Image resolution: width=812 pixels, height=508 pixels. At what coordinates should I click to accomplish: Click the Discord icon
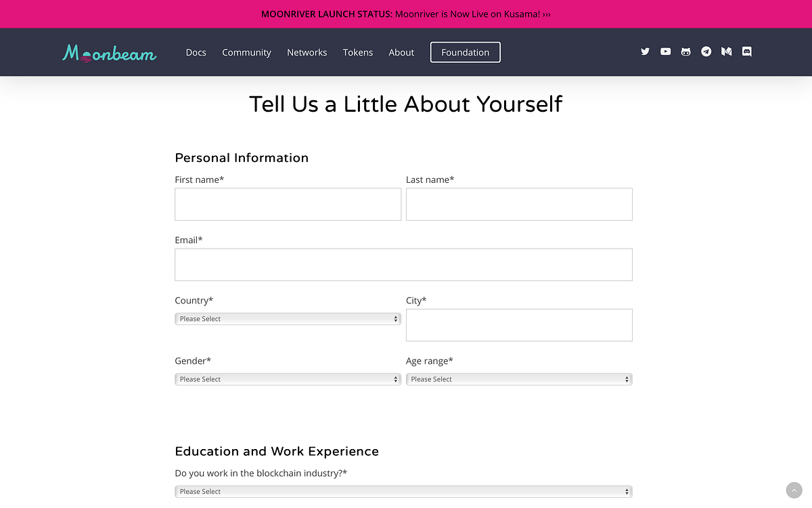[x=746, y=51]
